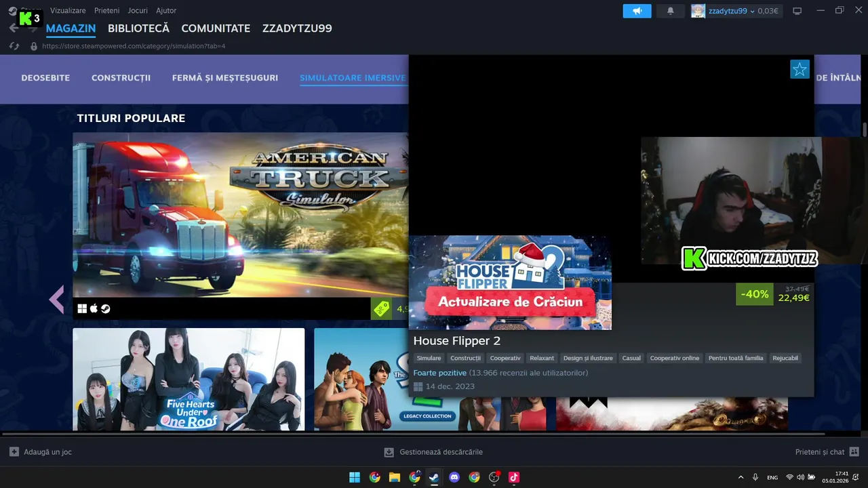The height and width of the screenshot is (488, 868).
Task: Open Five Hearts Under One Roof thumbnail
Action: [x=189, y=380]
